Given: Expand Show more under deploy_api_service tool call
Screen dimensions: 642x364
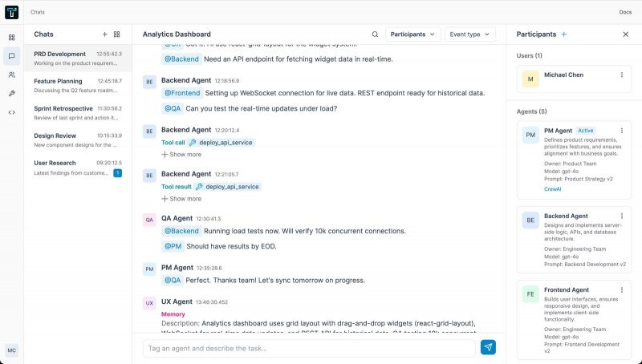Looking at the screenshot, I should (x=181, y=154).
